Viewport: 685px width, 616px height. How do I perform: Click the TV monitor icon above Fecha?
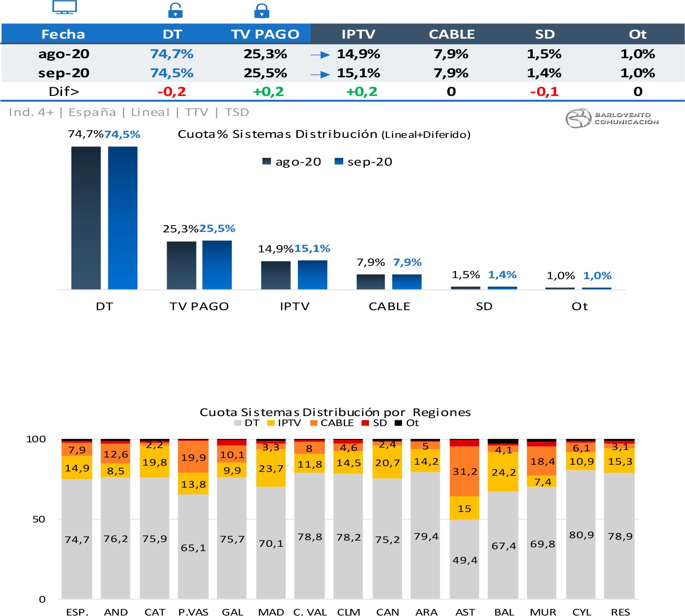64,7
